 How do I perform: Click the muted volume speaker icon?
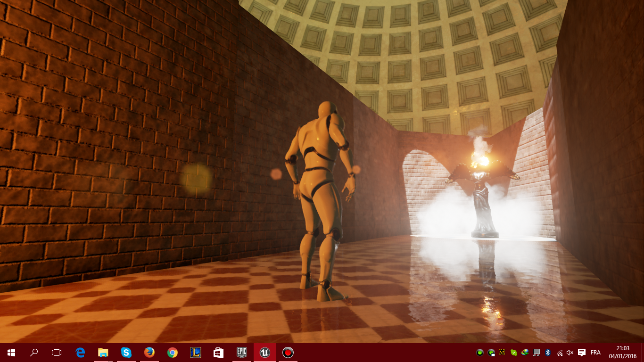[x=570, y=353]
